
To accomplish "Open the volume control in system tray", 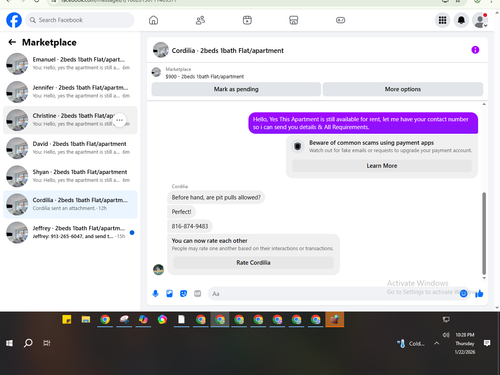I will (446, 335).
